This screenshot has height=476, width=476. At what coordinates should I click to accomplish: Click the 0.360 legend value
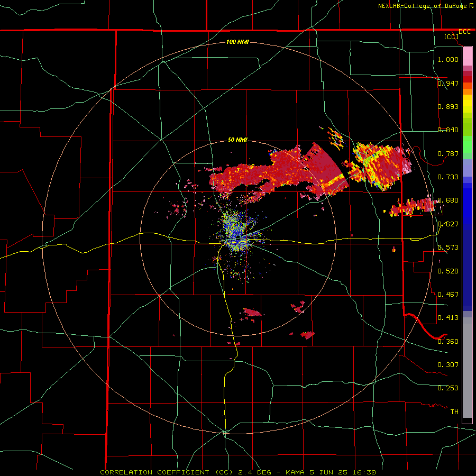coord(448,342)
